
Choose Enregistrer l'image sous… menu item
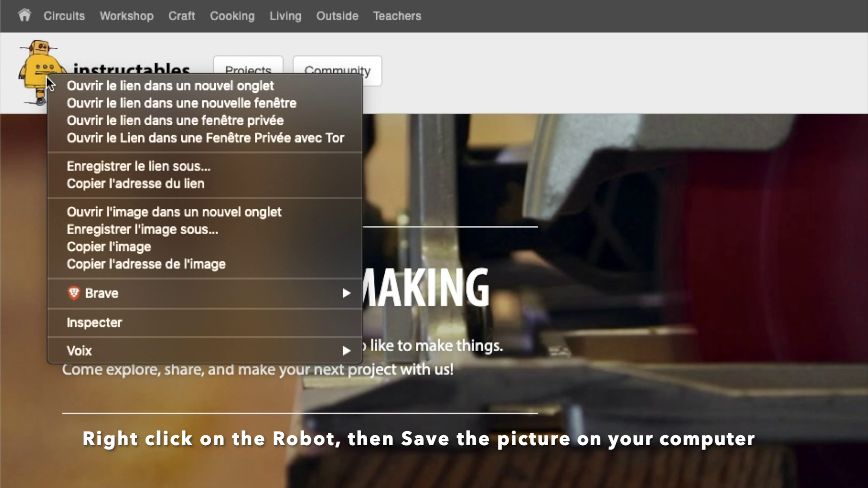(x=142, y=230)
